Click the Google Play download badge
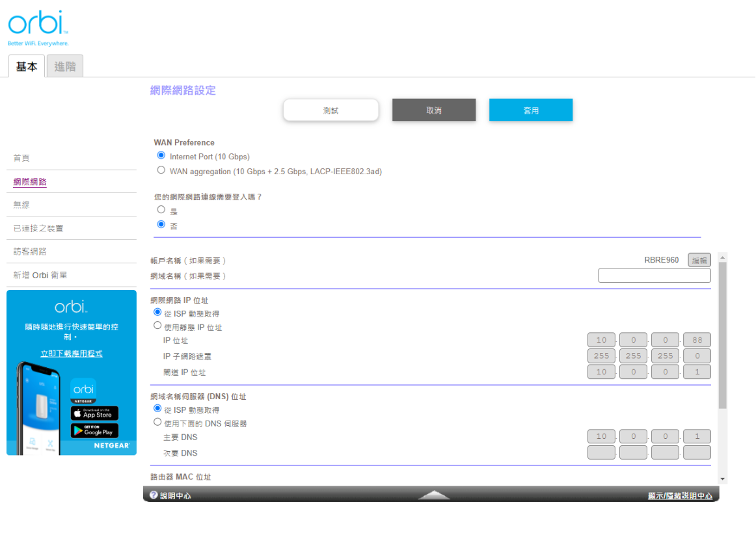 (93, 430)
